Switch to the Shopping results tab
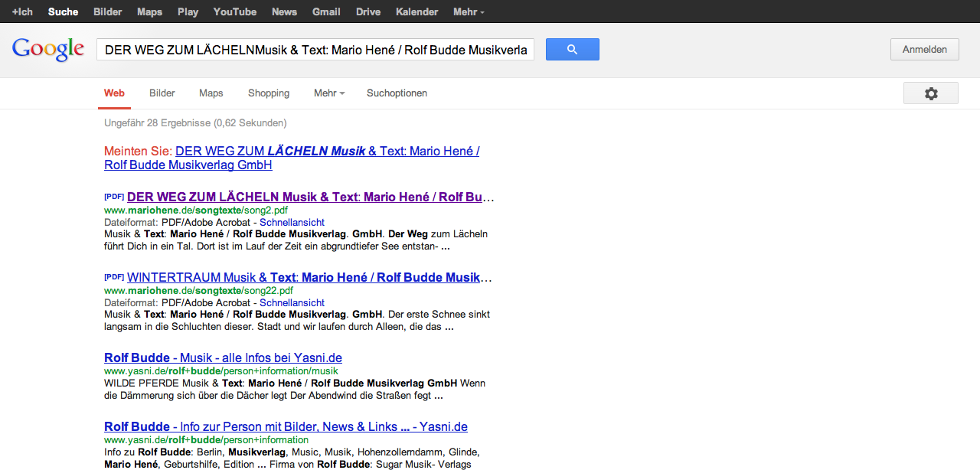Viewport: 980px width, 470px height. tap(269, 93)
